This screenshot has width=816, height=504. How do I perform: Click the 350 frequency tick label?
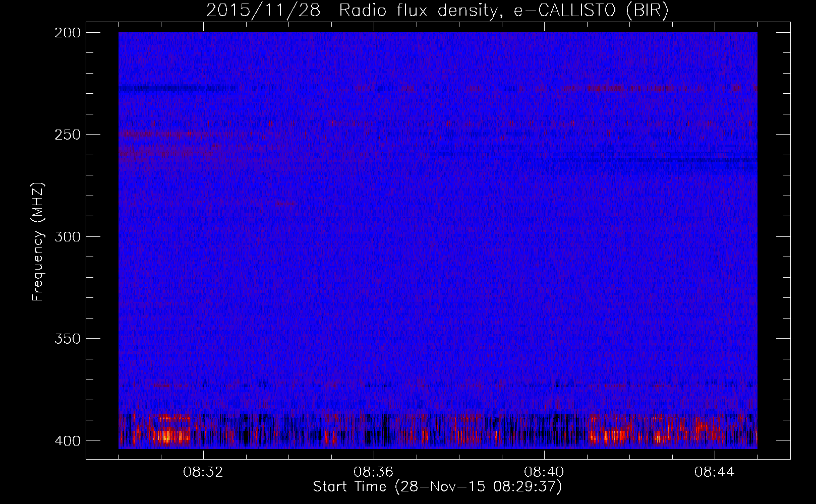click(x=67, y=339)
